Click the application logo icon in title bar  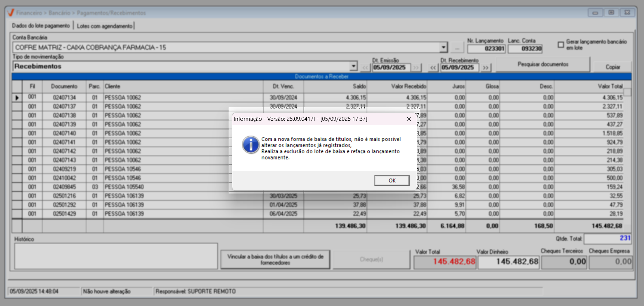pyautogui.click(x=11, y=13)
